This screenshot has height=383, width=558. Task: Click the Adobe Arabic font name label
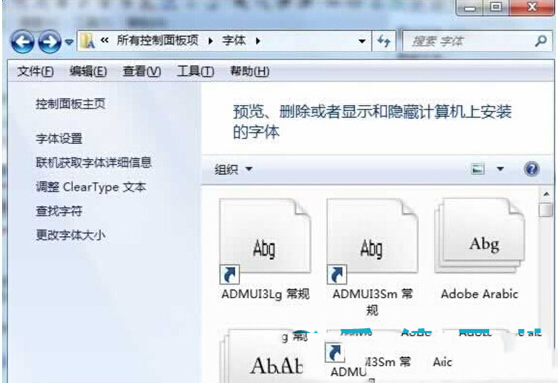[x=479, y=294]
